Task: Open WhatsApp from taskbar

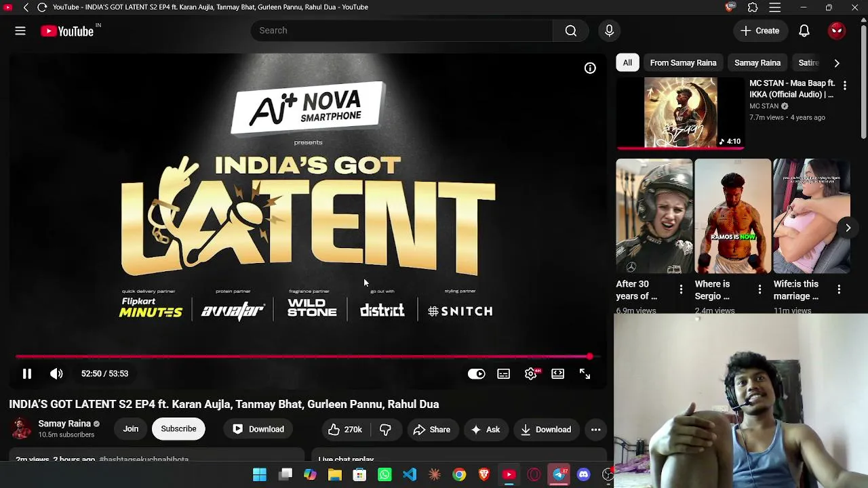Action: [x=384, y=474]
